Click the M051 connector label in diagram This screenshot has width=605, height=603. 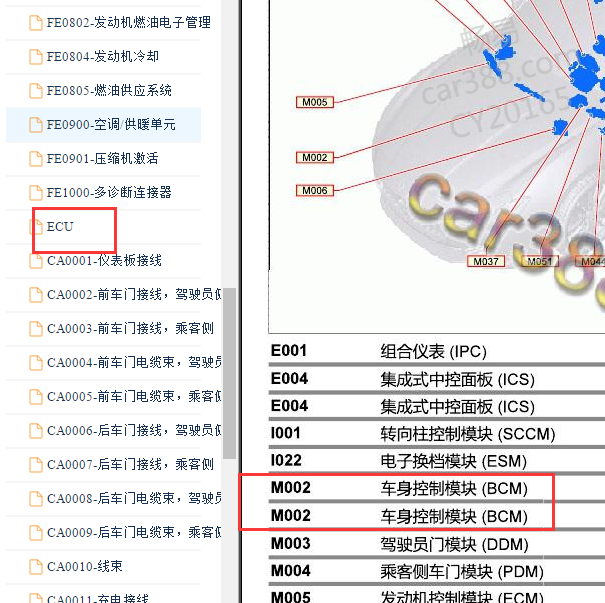[x=540, y=262]
